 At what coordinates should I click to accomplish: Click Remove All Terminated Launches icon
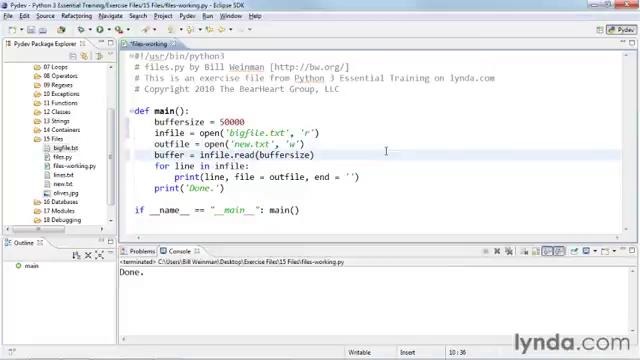pyautogui.click(x=509, y=251)
